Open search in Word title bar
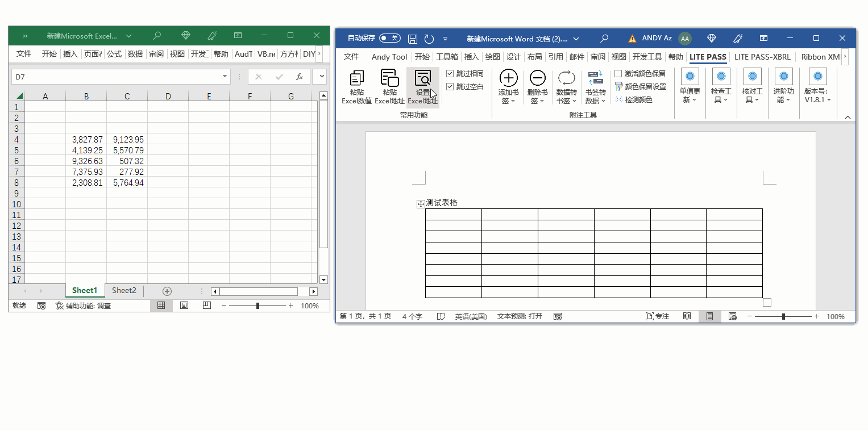868x431 pixels. pos(604,39)
